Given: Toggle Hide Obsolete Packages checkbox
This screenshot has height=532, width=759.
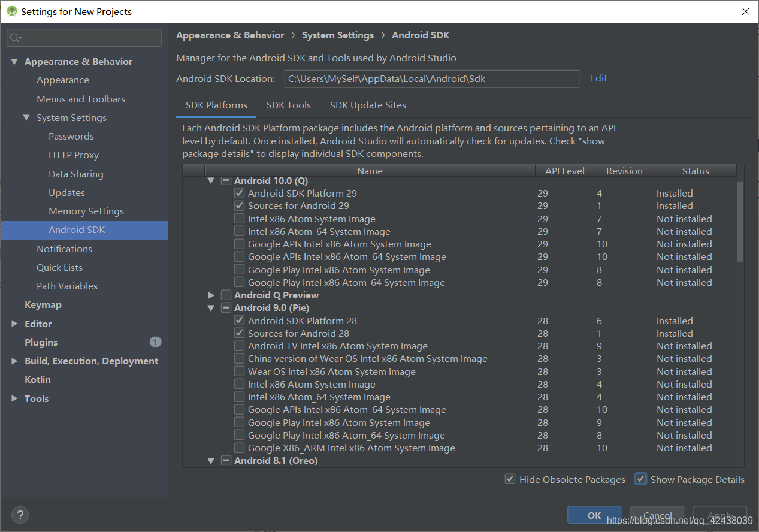Looking at the screenshot, I should 510,479.
